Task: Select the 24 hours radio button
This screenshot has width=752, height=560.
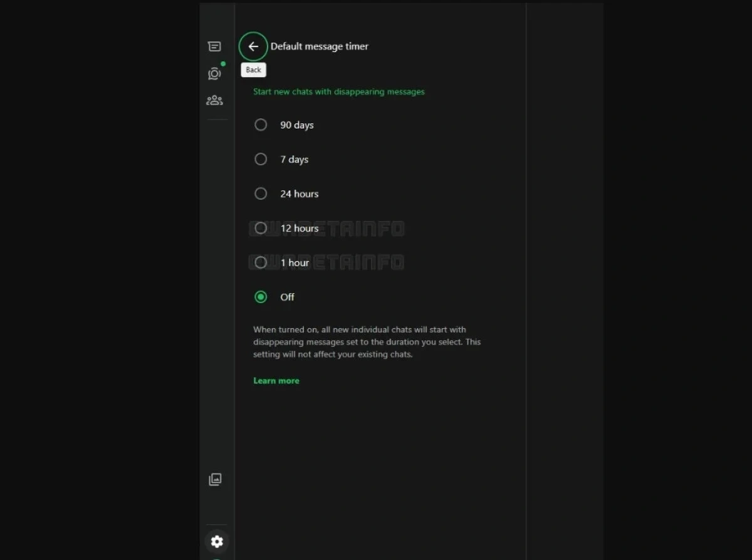Action: (261, 194)
